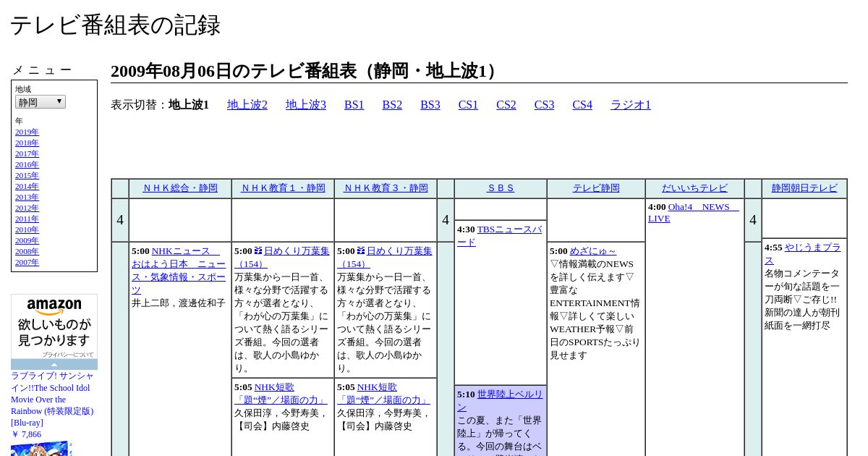868x456 pixels.
Task: Open the 5:10 世界陸上ベルリン program
Action: [x=500, y=401]
